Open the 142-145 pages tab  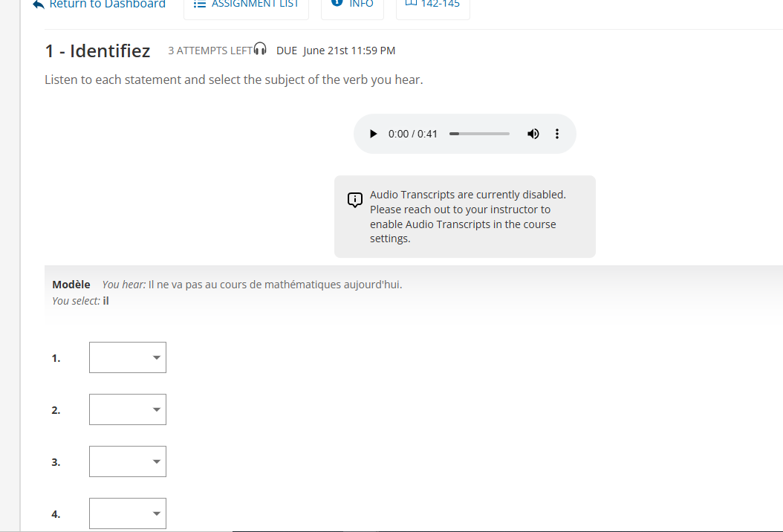coord(432,4)
